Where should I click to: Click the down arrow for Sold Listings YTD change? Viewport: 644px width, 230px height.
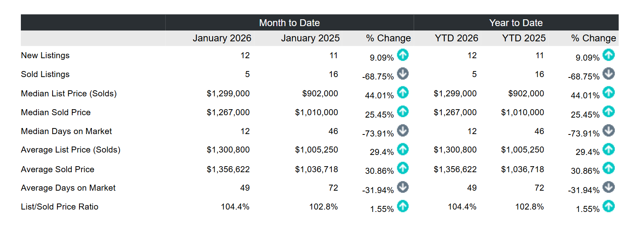click(x=608, y=73)
